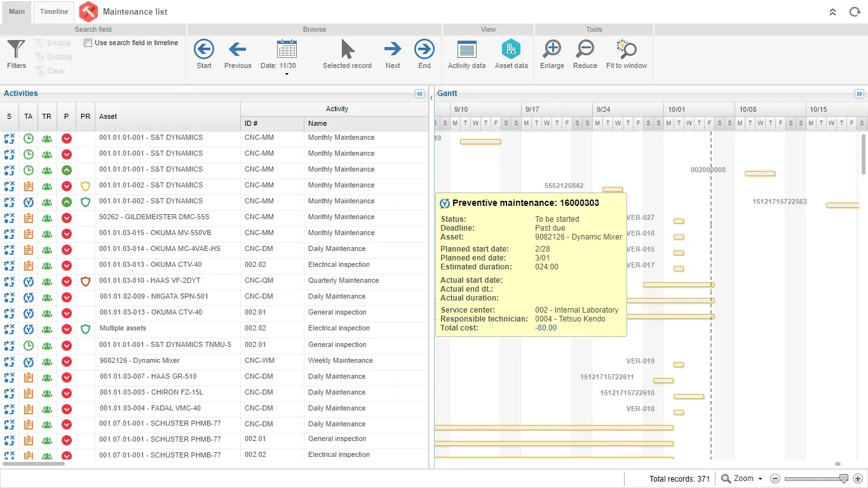Screen dimensions: 868x488
Task: Collapse the Activities panel
Action: click(x=419, y=94)
